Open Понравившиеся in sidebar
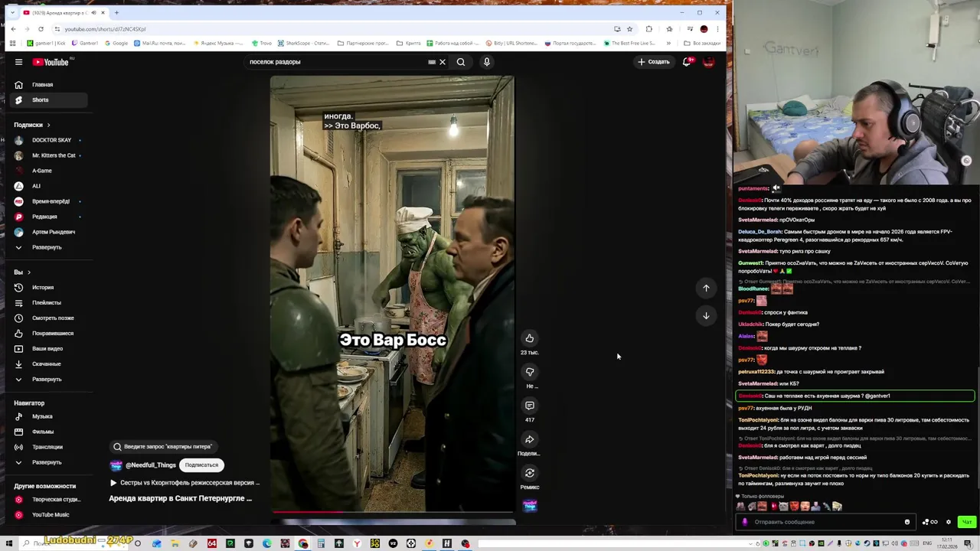 [x=49, y=334]
